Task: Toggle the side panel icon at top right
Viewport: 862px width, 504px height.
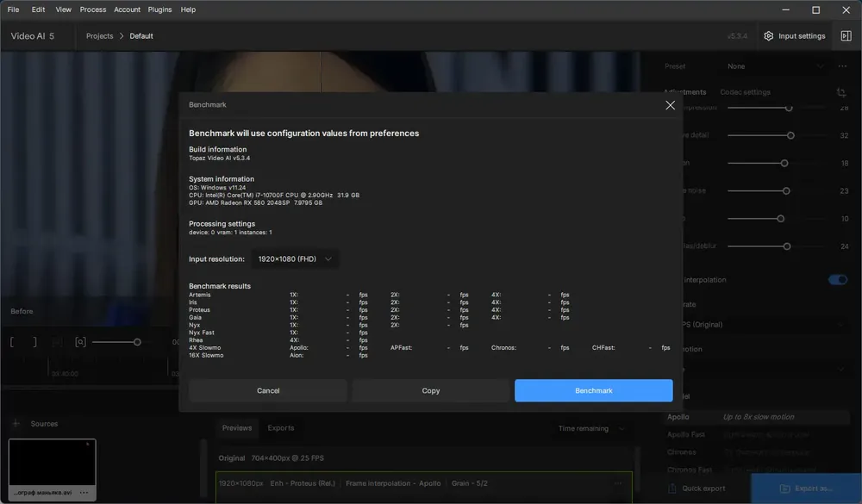Action: click(x=846, y=35)
